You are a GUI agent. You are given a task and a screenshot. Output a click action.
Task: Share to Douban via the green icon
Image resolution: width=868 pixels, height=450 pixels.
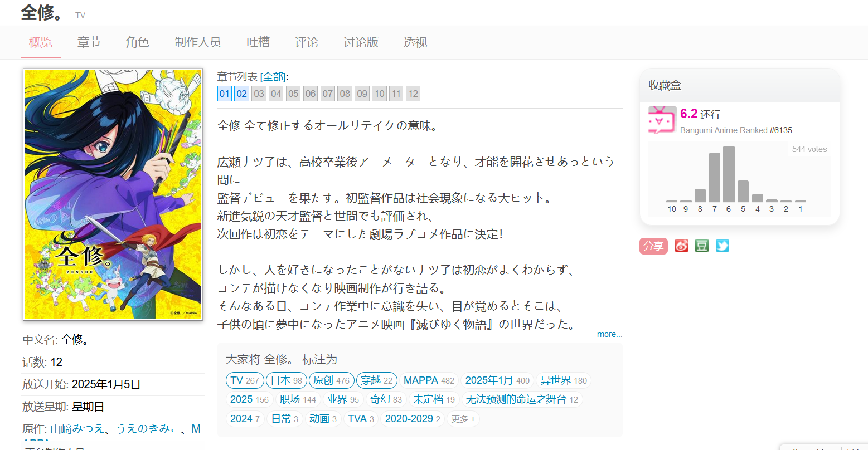[x=702, y=246]
